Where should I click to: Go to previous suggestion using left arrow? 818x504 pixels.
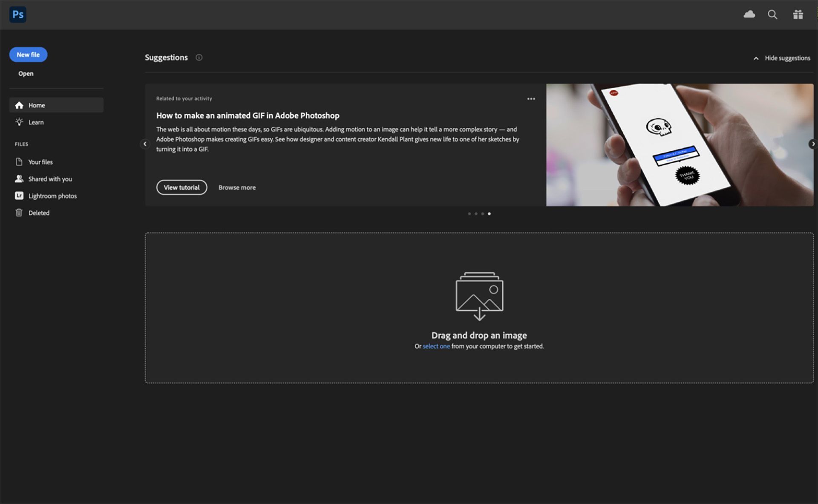(x=145, y=144)
